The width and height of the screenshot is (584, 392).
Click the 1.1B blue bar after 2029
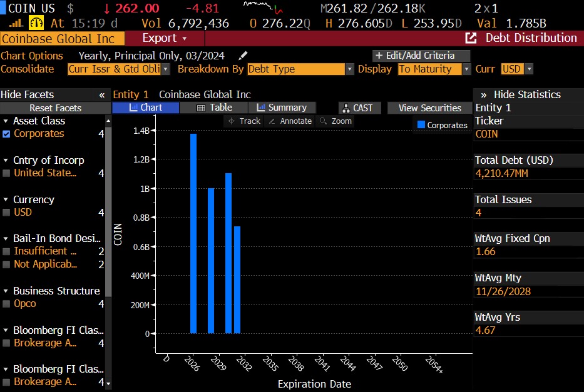point(228,253)
